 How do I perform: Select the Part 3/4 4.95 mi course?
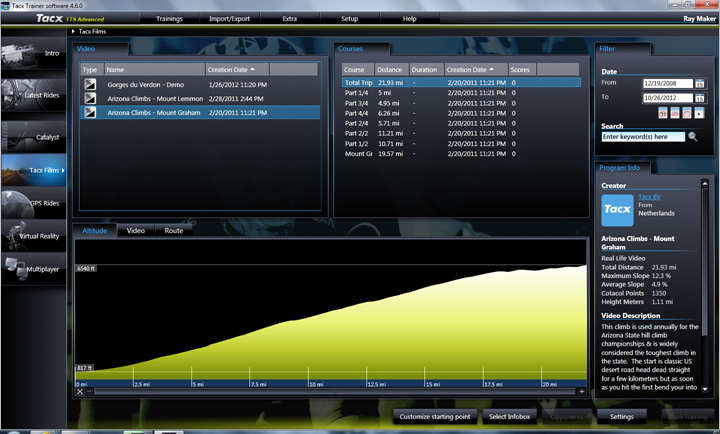pos(461,103)
